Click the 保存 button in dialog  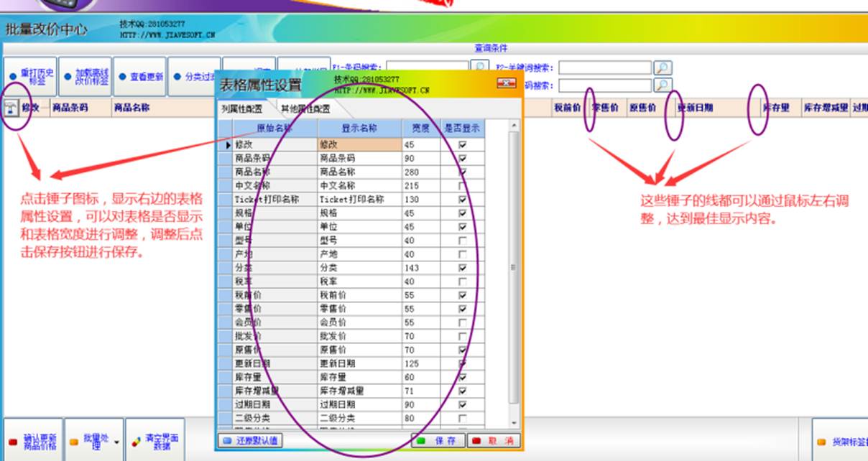[438, 441]
